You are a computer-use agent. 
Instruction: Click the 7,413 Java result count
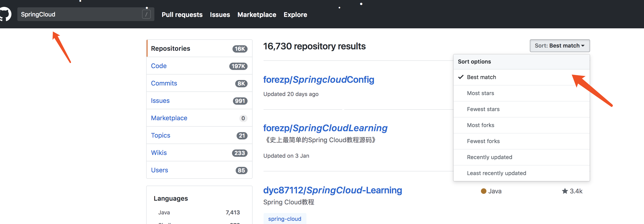(x=232, y=213)
